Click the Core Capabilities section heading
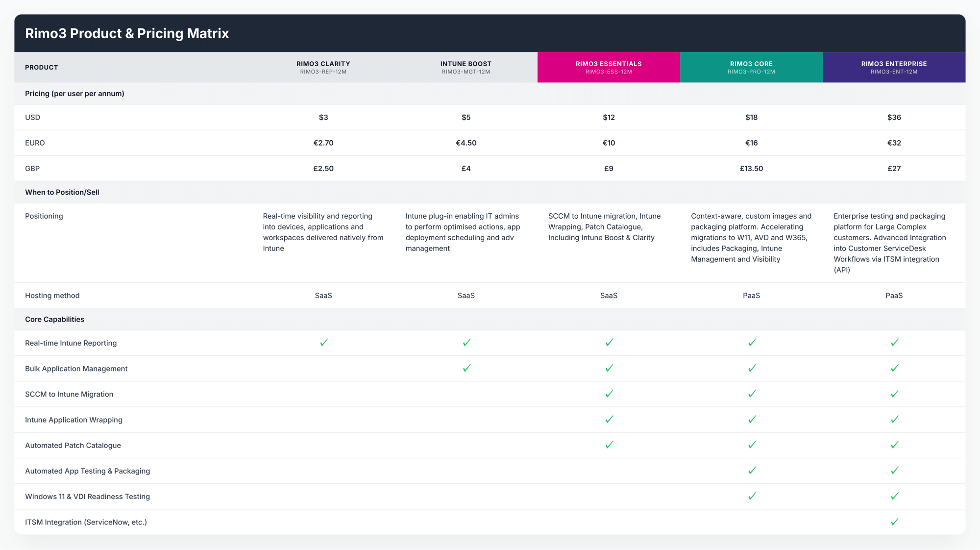This screenshot has width=980, height=550. [x=54, y=319]
